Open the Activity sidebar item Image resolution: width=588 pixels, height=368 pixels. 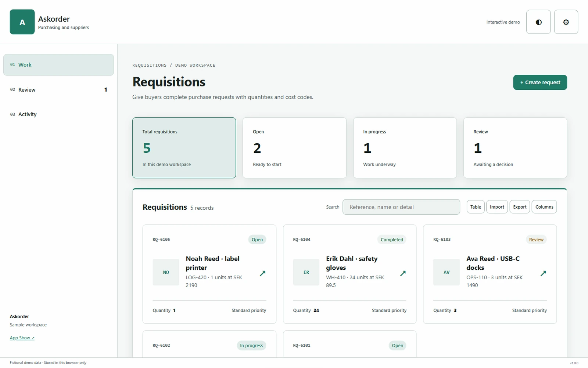tap(58, 114)
